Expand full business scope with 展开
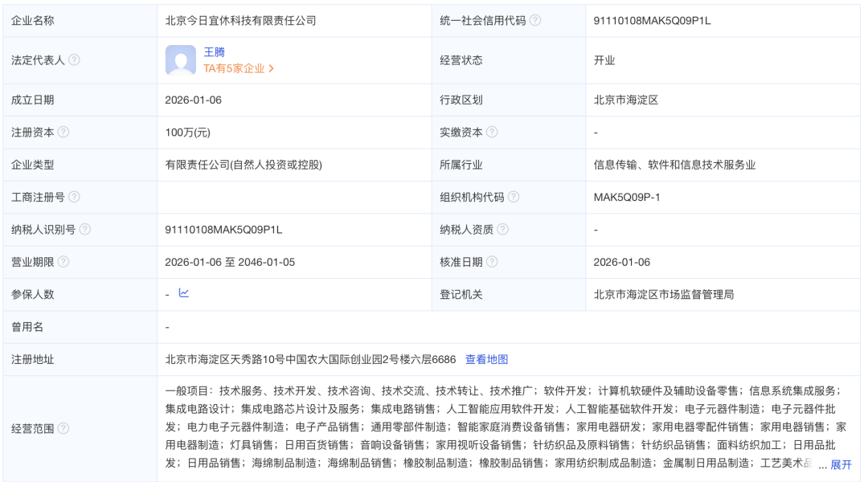868x482 pixels. point(841,464)
